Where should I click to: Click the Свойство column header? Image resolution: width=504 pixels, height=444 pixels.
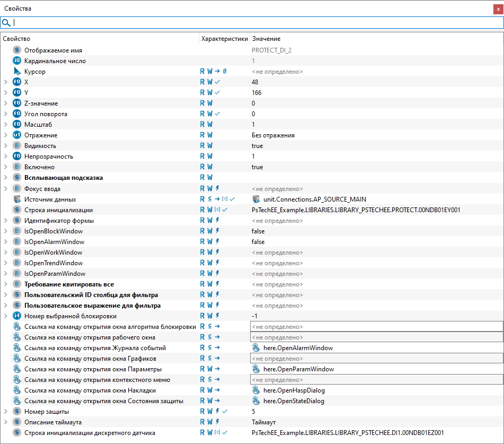pos(16,39)
